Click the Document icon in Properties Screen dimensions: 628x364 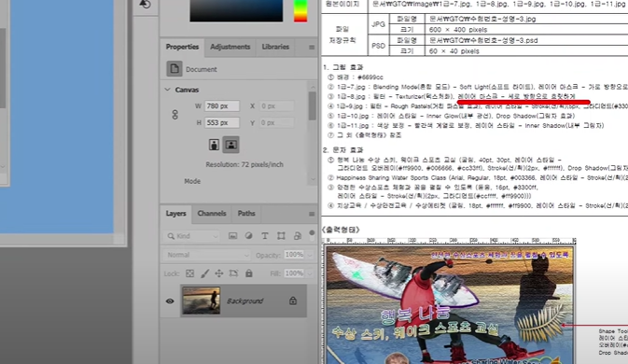174,69
